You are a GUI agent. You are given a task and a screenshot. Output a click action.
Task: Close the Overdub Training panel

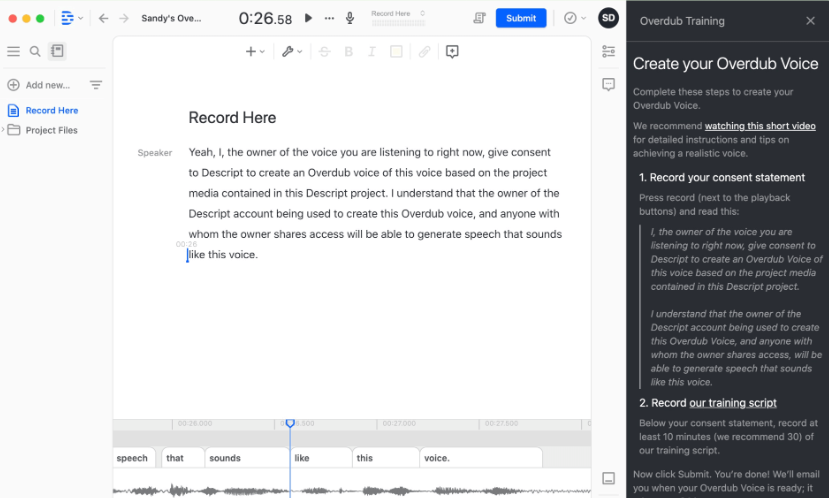[810, 21]
